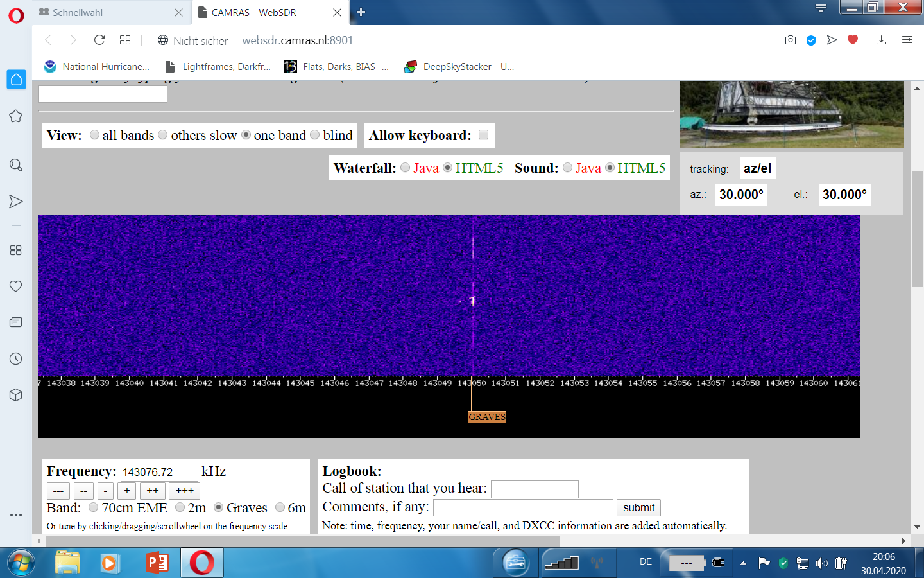Screen dimensions: 924x578
Task: Open the Opera menu logo
Action: (x=16, y=15)
